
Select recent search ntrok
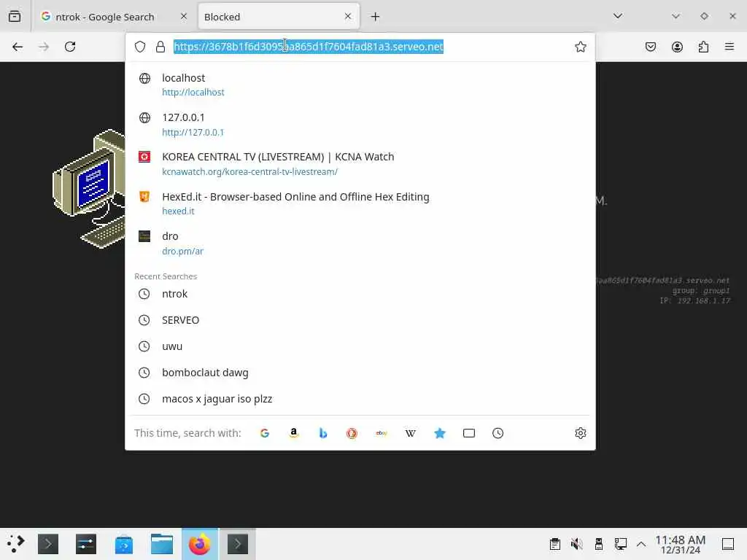pyautogui.click(x=360, y=294)
